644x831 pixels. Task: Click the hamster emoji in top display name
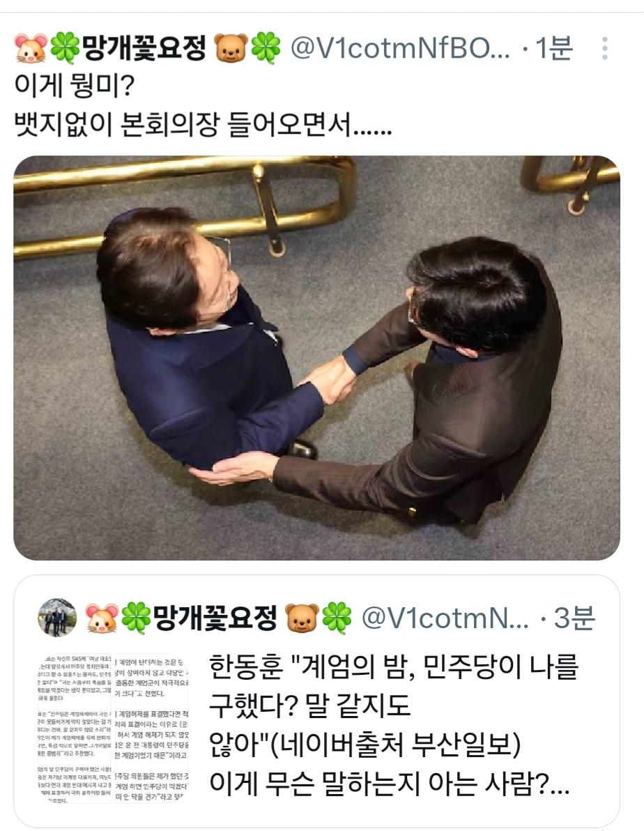tap(31, 48)
